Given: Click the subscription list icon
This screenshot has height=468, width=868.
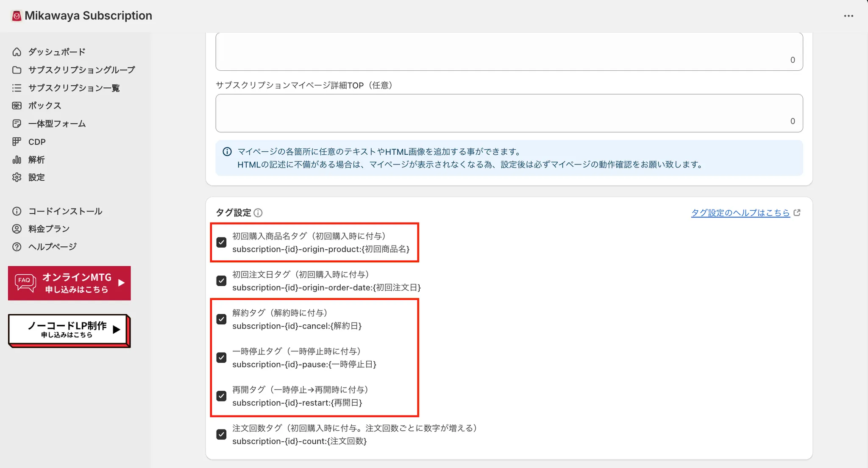Looking at the screenshot, I should click(x=17, y=88).
